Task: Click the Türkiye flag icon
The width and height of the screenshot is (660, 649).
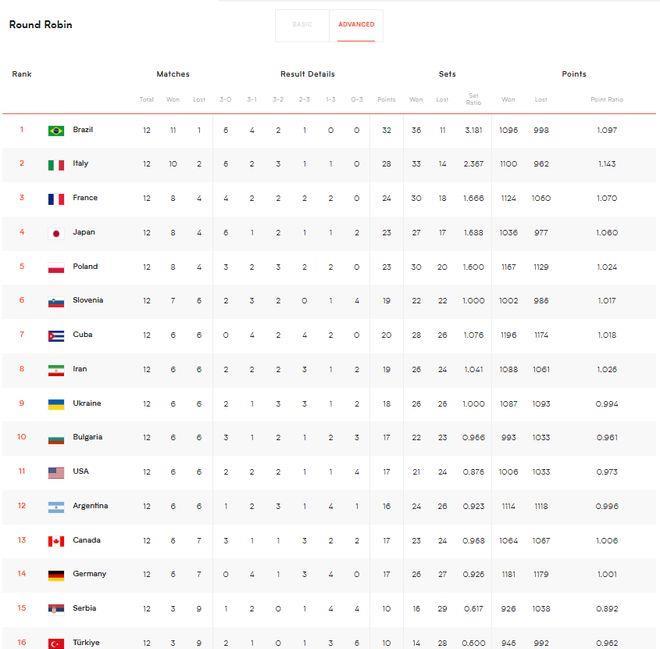Action: pos(56,644)
